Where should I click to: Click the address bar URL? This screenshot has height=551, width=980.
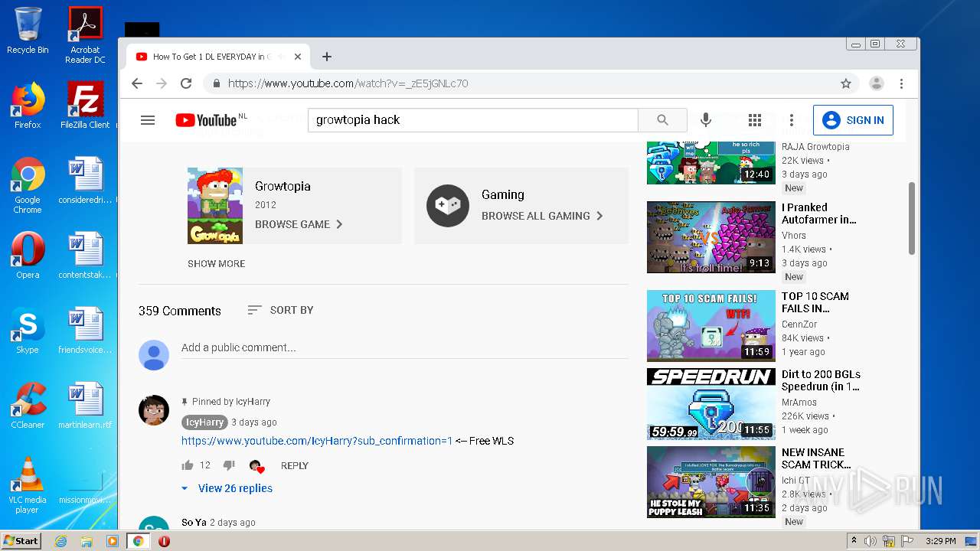coord(348,83)
